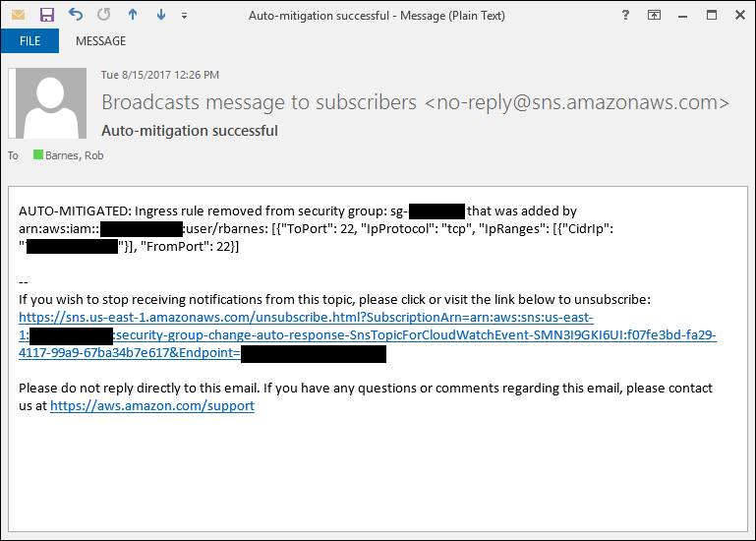This screenshot has height=541, width=756.
Task: Click the envelope mail icon in title bar
Action: click(x=18, y=15)
